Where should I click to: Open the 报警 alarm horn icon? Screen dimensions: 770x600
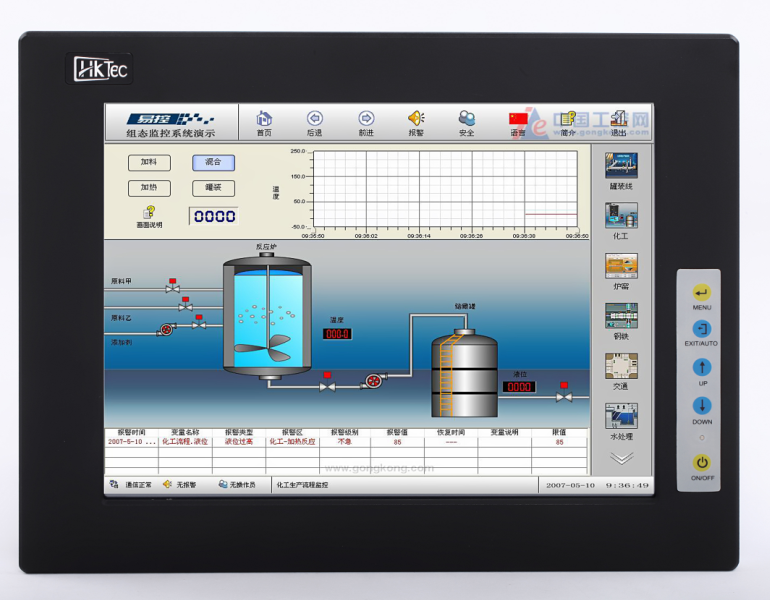coord(416,118)
